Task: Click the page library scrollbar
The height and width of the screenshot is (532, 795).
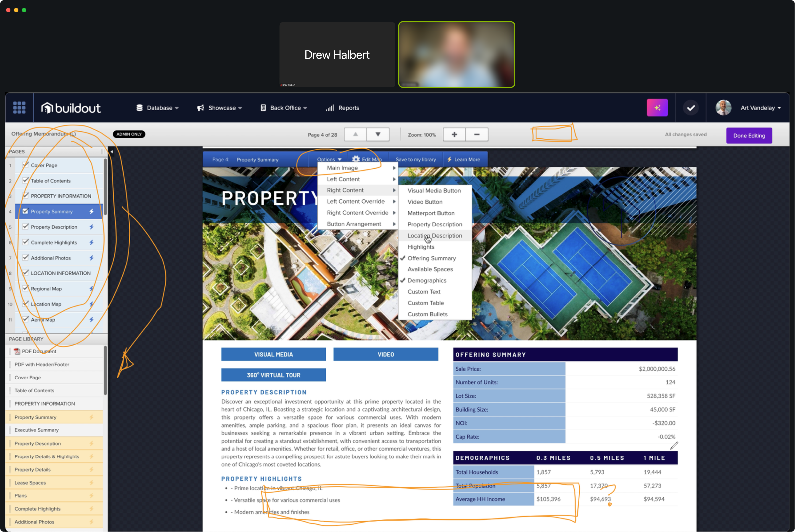Action: pyautogui.click(x=105, y=370)
